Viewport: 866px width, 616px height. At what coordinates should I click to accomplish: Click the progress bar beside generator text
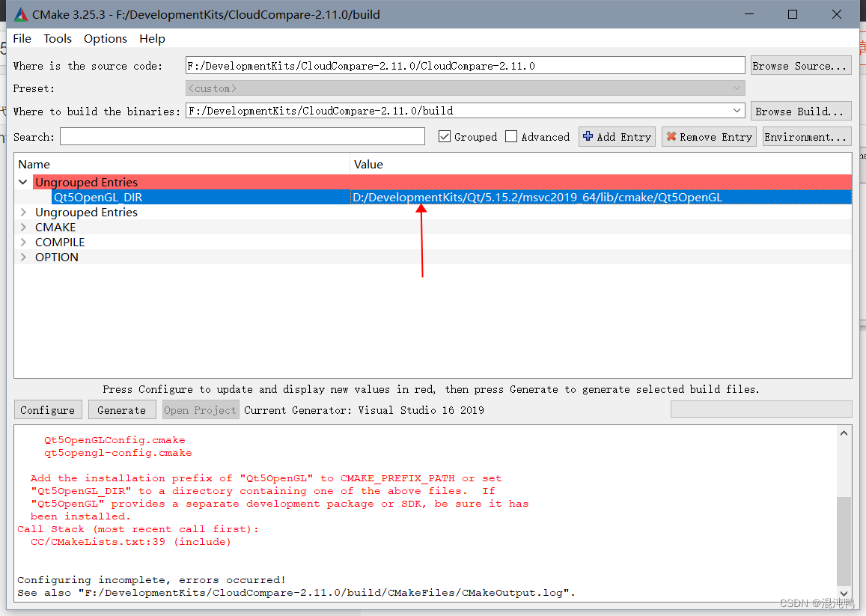(x=761, y=409)
